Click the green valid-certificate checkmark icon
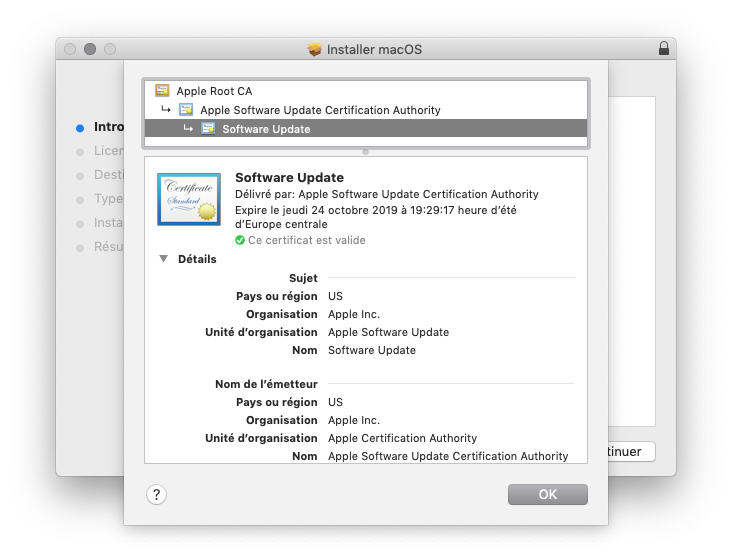 coord(240,240)
